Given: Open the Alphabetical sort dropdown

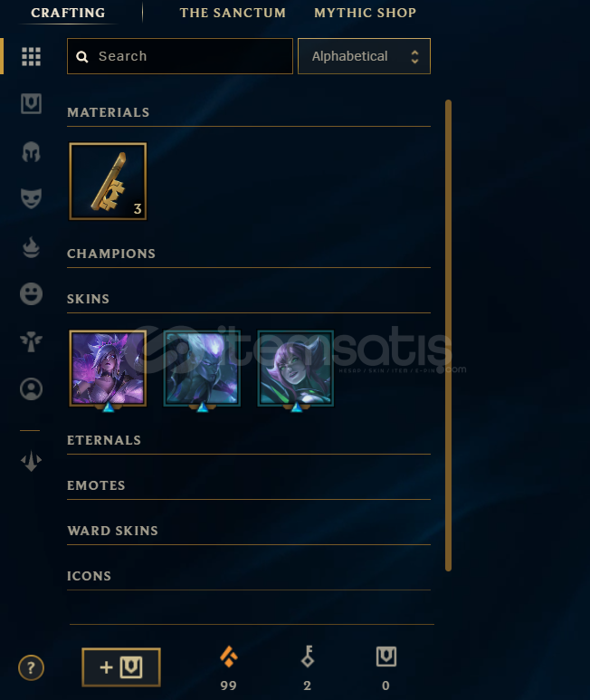Looking at the screenshot, I should (364, 56).
